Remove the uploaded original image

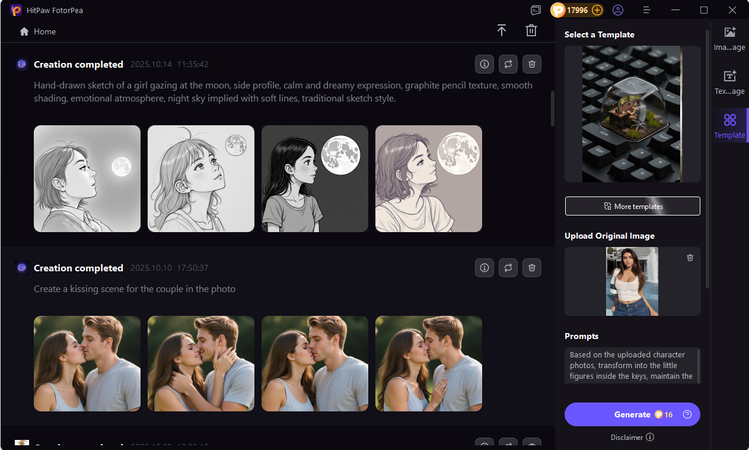click(x=689, y=258)
